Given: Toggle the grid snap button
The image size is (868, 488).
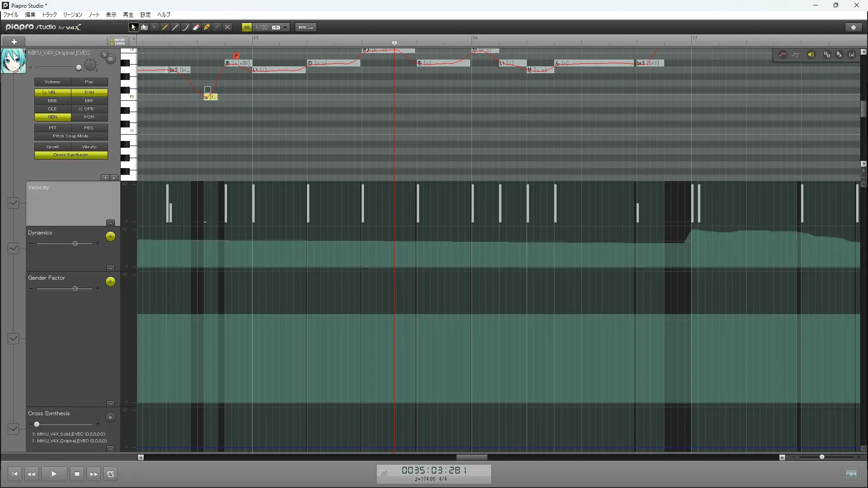Looking at the screenshot, I should tap(247, 28).
